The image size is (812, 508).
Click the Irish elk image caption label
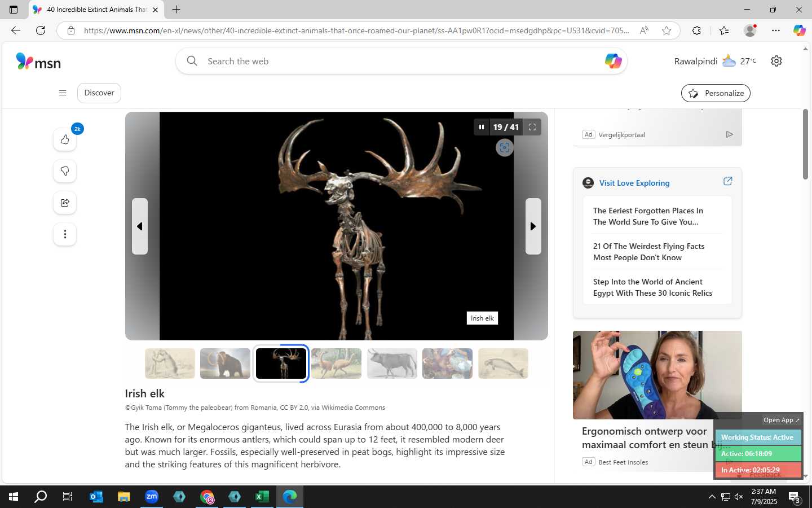pos(482,318)
